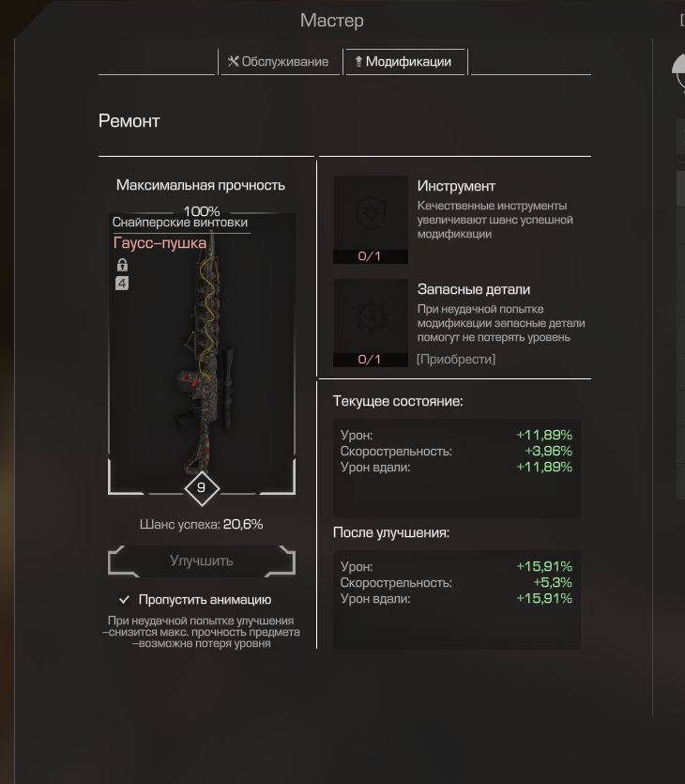Click the 0/1 counter under Инструмент
Screen dimensions: 685x784
pos(371,256)
